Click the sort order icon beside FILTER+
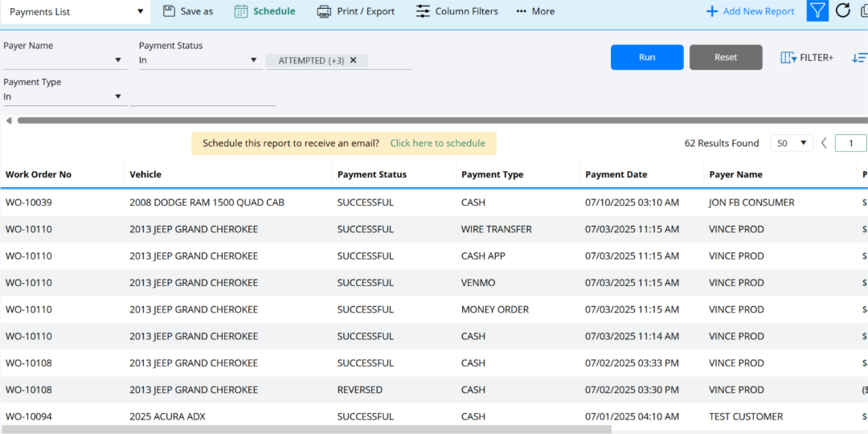This screenshot has height=434, width=868. coord(860,58)
